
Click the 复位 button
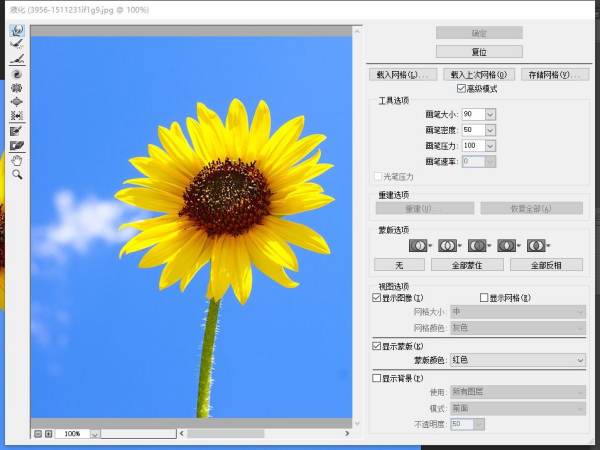tap(479, 52)
